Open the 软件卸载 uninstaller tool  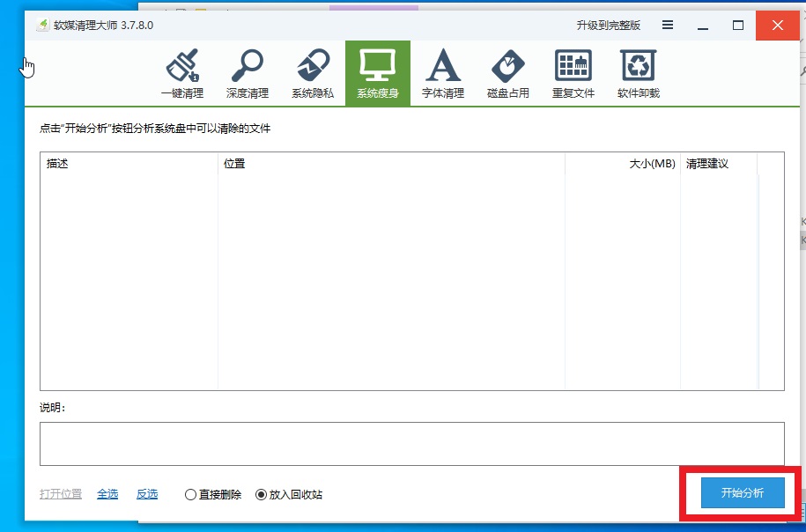click(x=639, y=74)
